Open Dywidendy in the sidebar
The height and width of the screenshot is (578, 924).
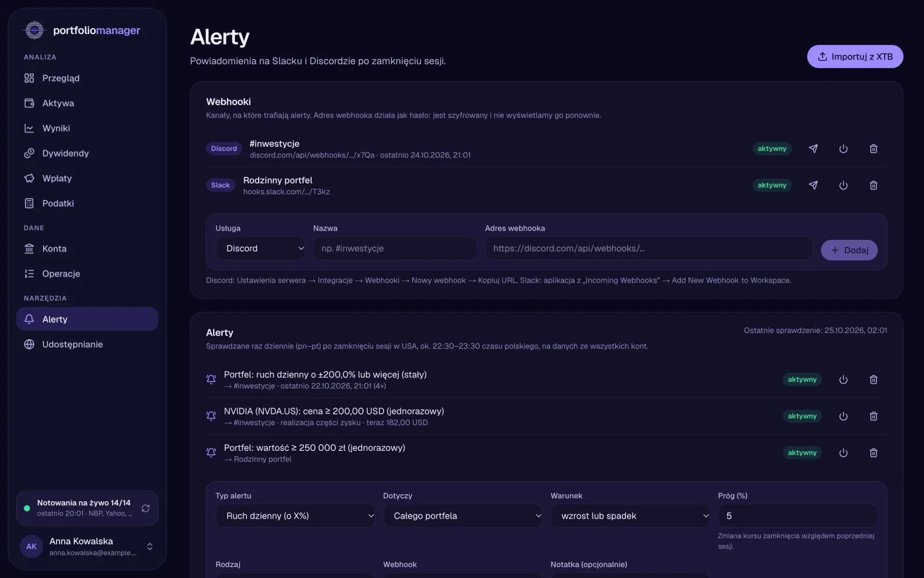click(87, 153)
